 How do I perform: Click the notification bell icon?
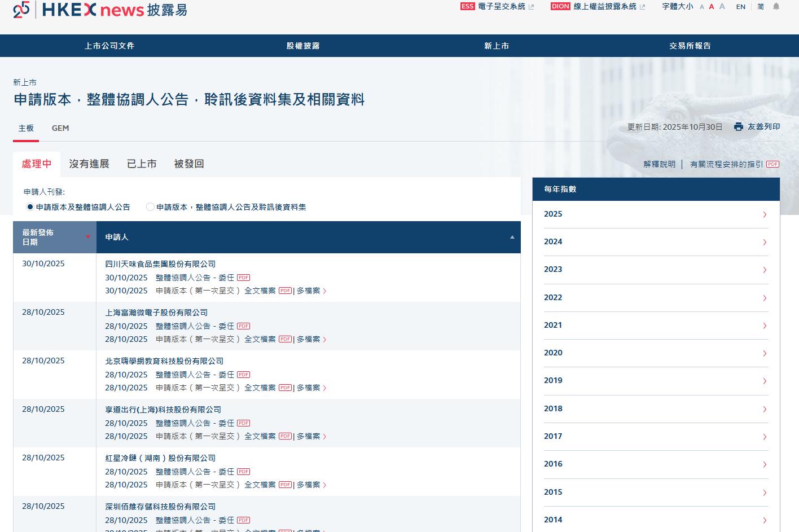776,7
